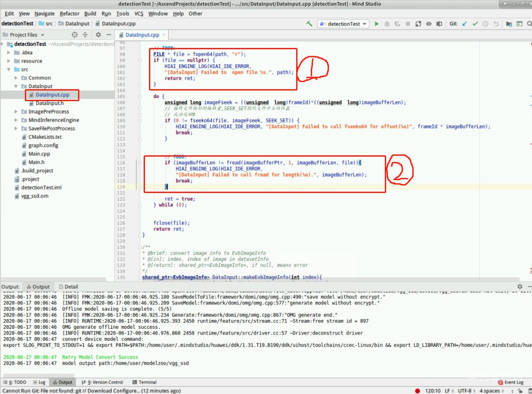Open the VCS menu
The height and width of the screenshot is (394, 532).
(x=139, y=14)
